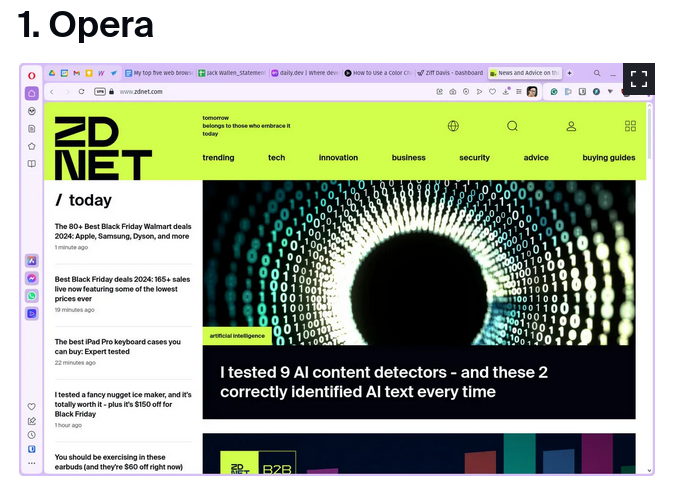The width and height of the screenshot is (679, 488).
Task: Click the globe edition icon on ZDNET
Action: [x=453, y=126]
